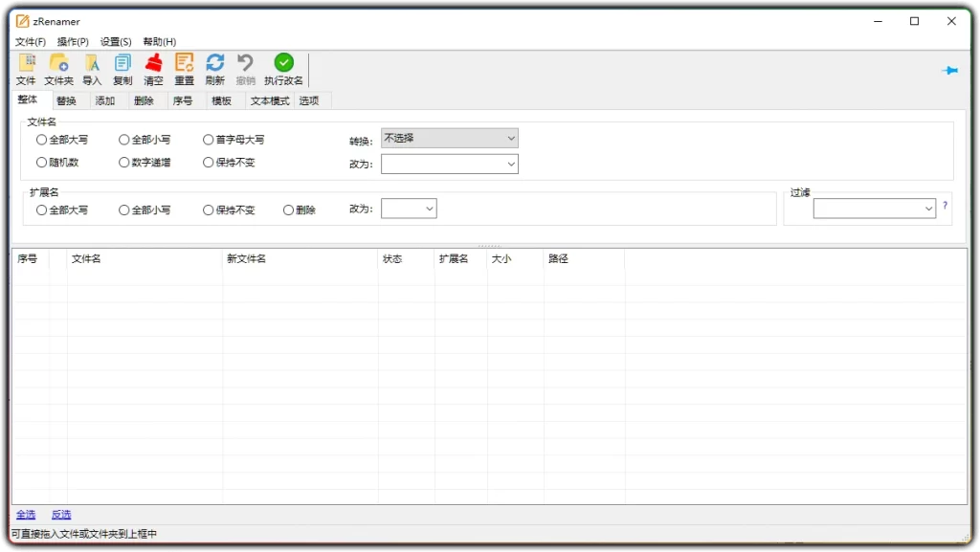Click the blue pin arrow at top right
This screenshot has width=980, height=552.
pos(949,70)
